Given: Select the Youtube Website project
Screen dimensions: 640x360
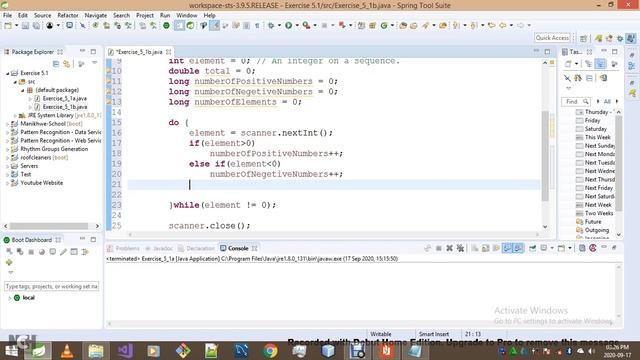Looking at the screenshot, I should [x=41, y=183].
